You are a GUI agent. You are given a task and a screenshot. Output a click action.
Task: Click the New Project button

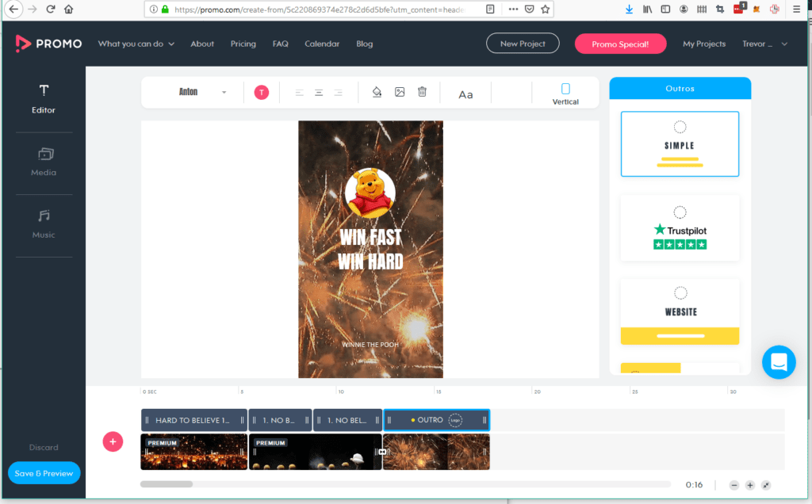click(x=523, y=44)
